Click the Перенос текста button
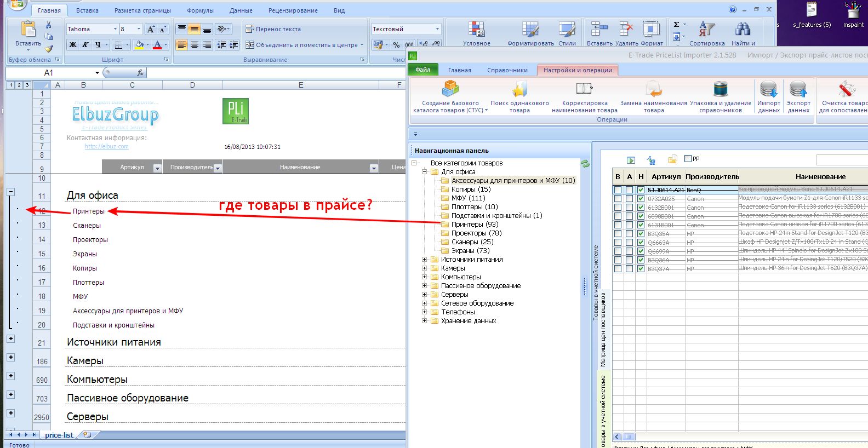Image resolution: width=868 pixels, height=448 pixels. tap(273, 29)
